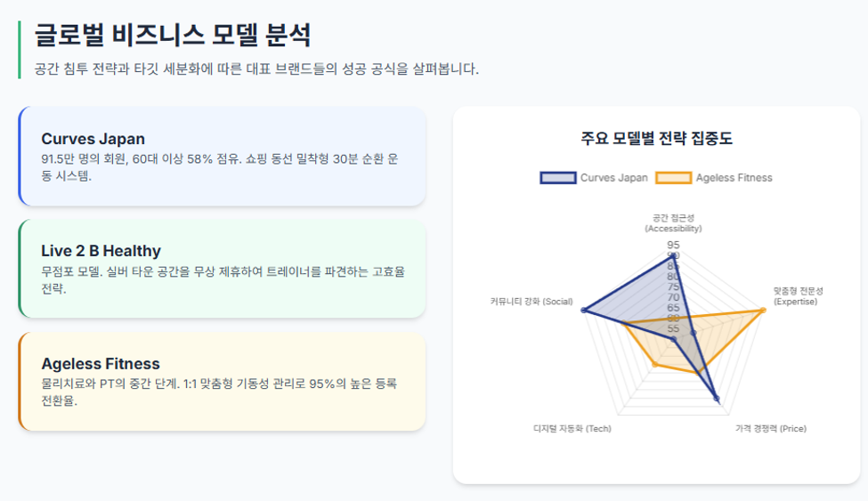
Task: Click the Curves Japan legend label
Action: pos(614,178)
